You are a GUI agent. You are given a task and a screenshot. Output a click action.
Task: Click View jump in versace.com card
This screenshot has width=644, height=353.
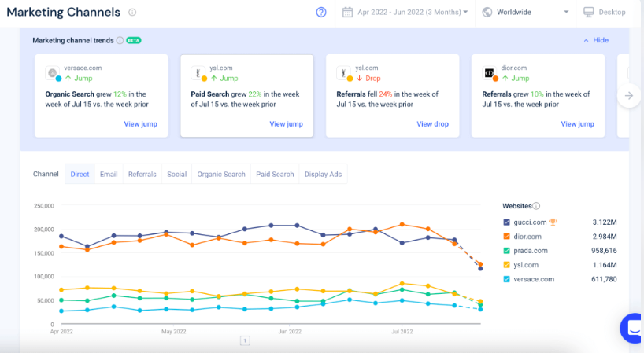pyautogui.click(x=140, y=123)
